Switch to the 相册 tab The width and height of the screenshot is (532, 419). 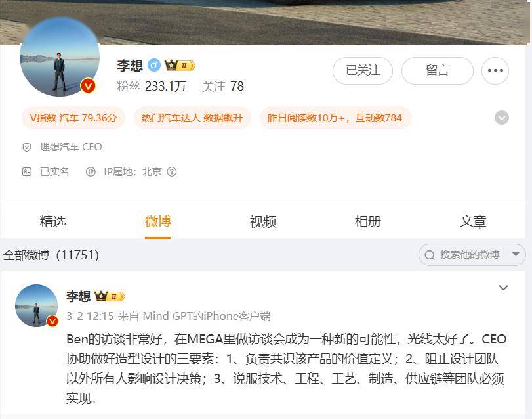368,222
